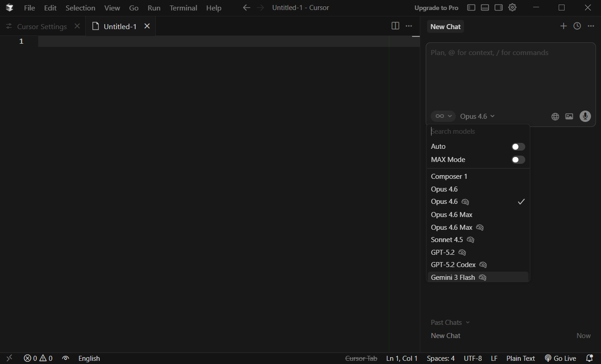The width and height of the screenshot is (601, 364).
Task: Open notifications bell in status bar
Action: pos(589,359)
